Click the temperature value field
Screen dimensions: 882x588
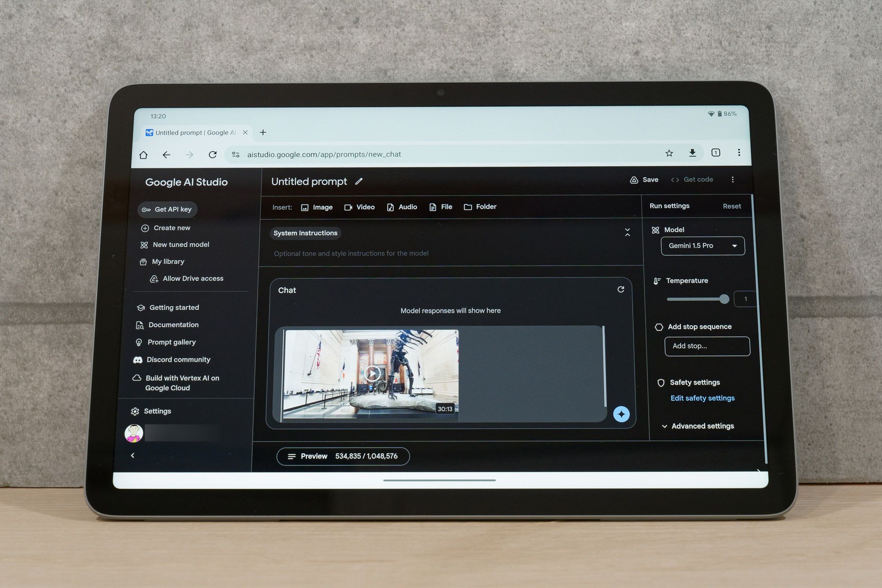[745, 299]
